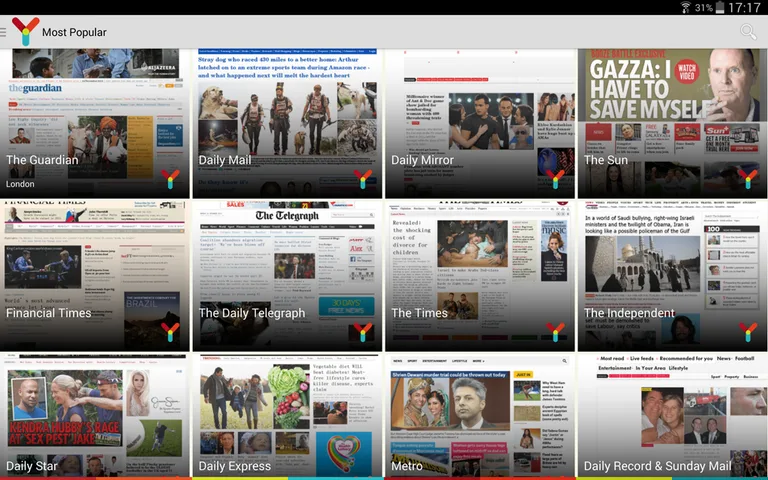Open the Metro newspaper thumbnail
This screenshot has height=480, width=768.
pos(480,415)
